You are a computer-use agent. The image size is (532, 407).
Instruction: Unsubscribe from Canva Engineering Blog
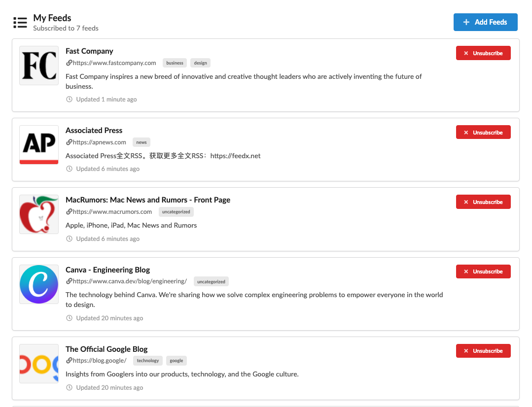(483, 271)
